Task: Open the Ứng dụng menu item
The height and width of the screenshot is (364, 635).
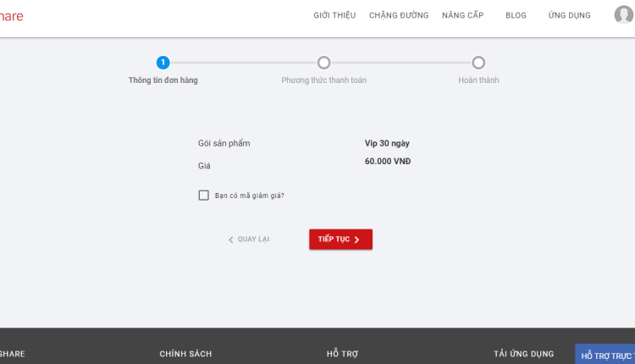Action: pos(570,15)
